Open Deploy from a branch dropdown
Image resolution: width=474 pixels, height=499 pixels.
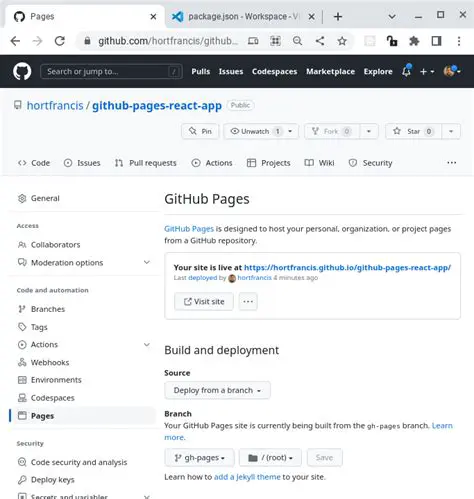tap(217, 390)
